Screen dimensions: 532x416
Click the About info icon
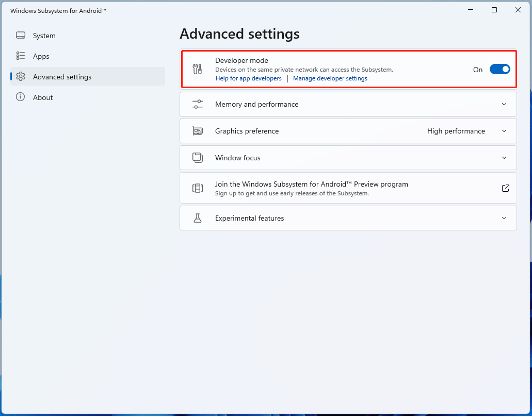pyautogui.click(x=21, y=97)
